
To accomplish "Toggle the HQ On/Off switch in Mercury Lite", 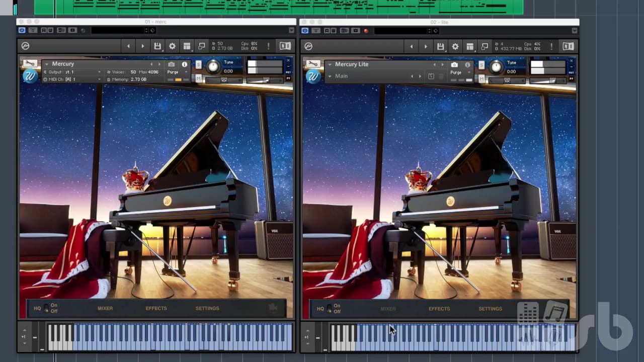I will pyautogui.click(x=329, y=309).
